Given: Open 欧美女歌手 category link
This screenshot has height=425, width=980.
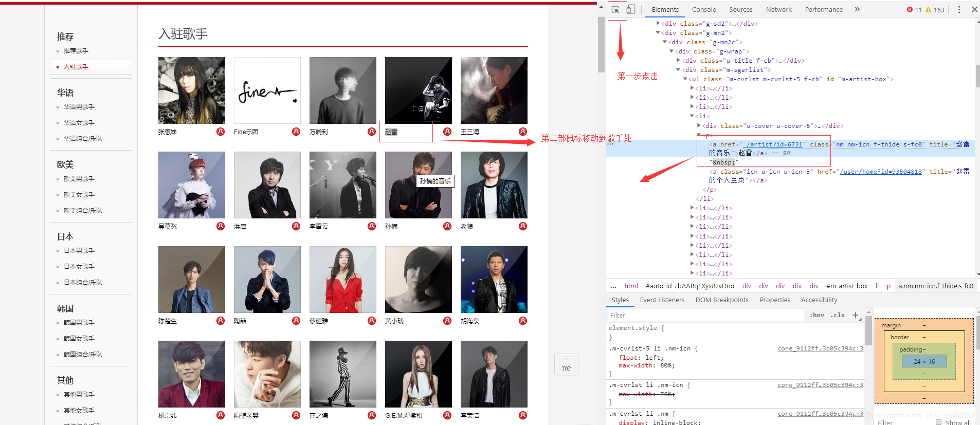Looking at the screenshot, I should tap(79, 195).
